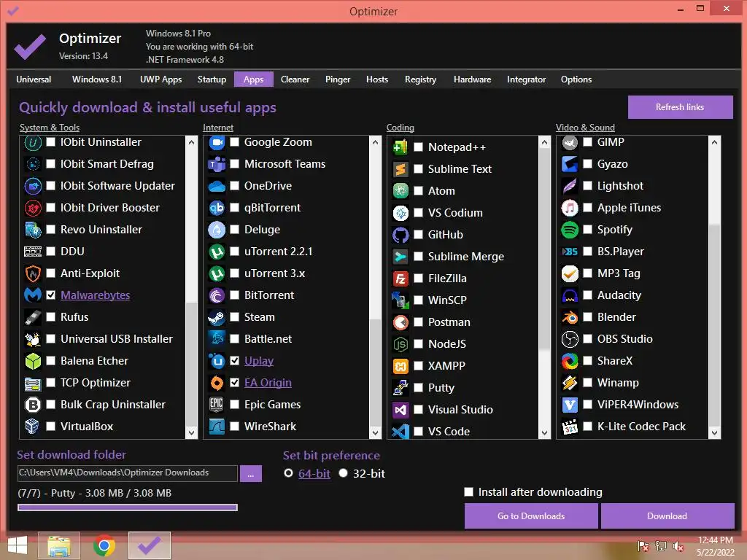Click the Steam icon
This screenshot has width=747, height=560.
point(217,317)
